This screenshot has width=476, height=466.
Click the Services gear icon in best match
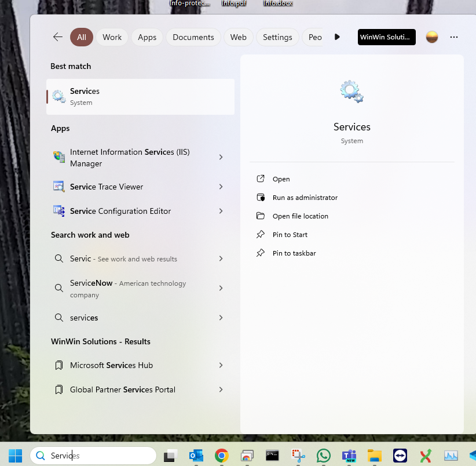click(x=58, y=96)
